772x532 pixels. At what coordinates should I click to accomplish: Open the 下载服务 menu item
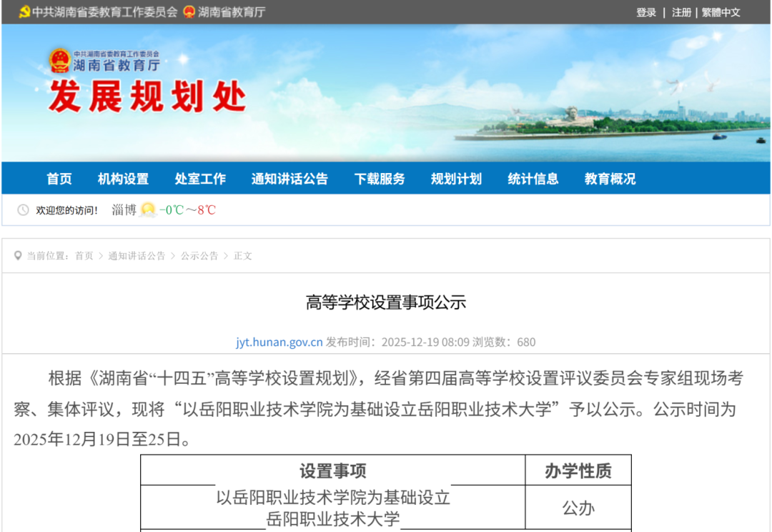point(380,179)
